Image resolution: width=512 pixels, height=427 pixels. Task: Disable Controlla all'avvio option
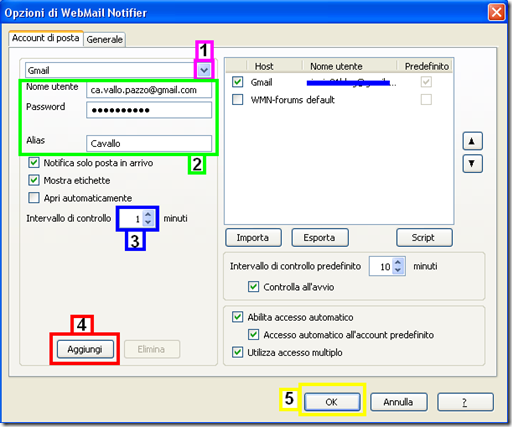click(253, 287)
